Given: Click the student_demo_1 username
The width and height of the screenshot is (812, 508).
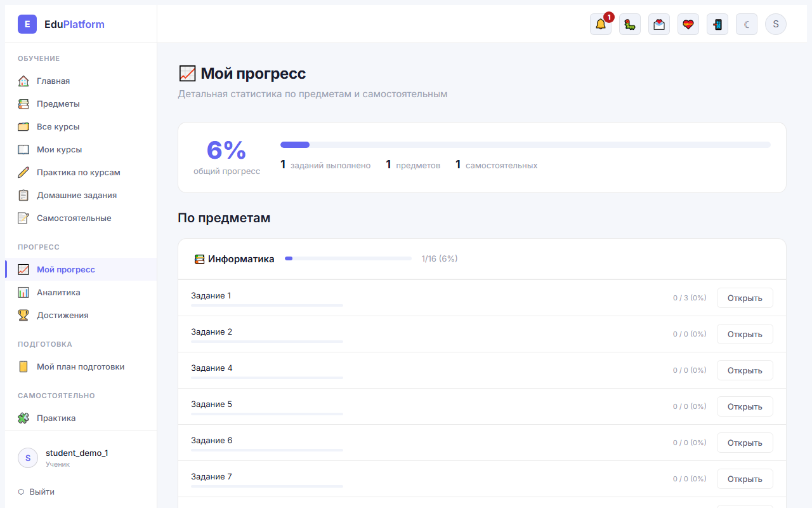Looking at the screenshot, I should 77,453.
